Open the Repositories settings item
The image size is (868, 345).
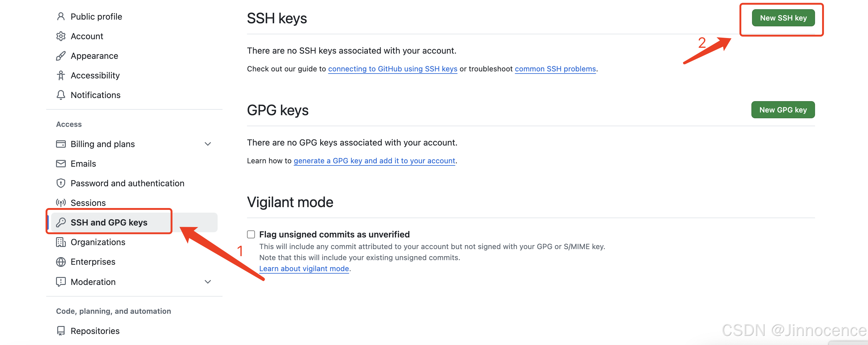95,331
